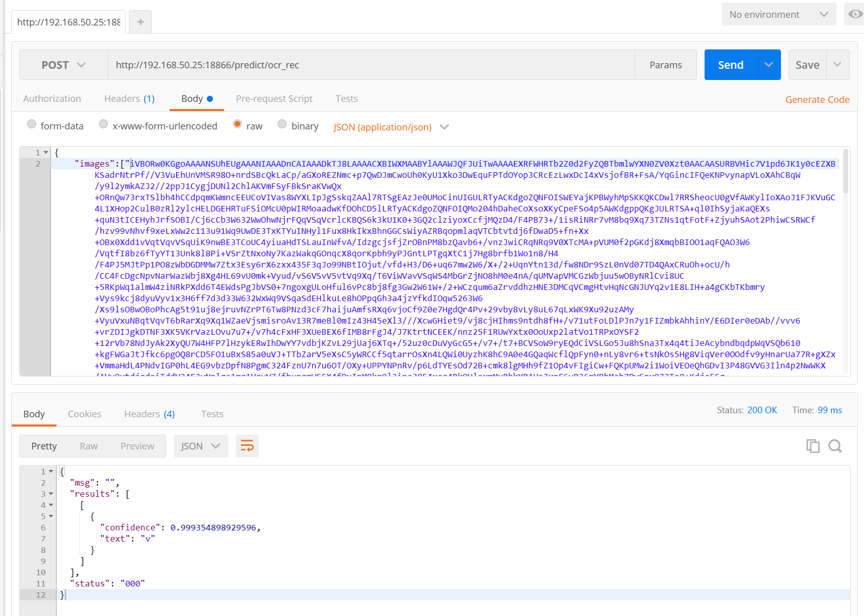Image resolution: width=864 pixels, height=616 pixels.
Task: Copy the response body using the copy icon
Action: [x=814, y=446]
